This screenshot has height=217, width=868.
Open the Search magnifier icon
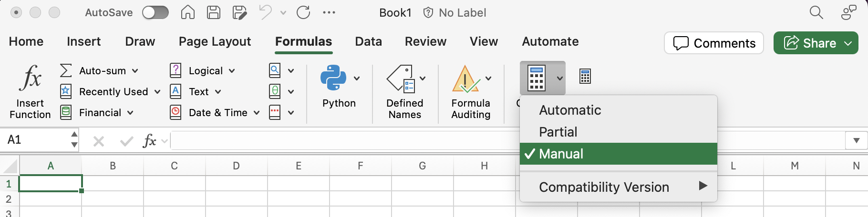tap(816, 12)
